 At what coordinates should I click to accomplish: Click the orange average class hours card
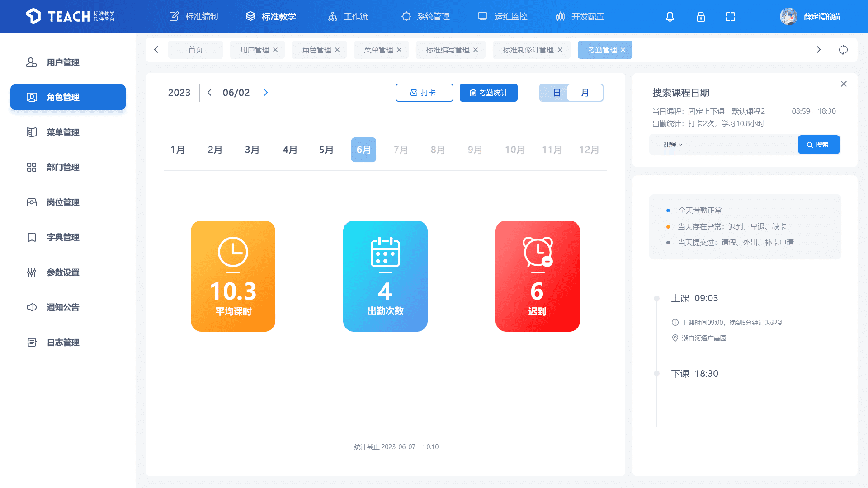coord(233,276)
